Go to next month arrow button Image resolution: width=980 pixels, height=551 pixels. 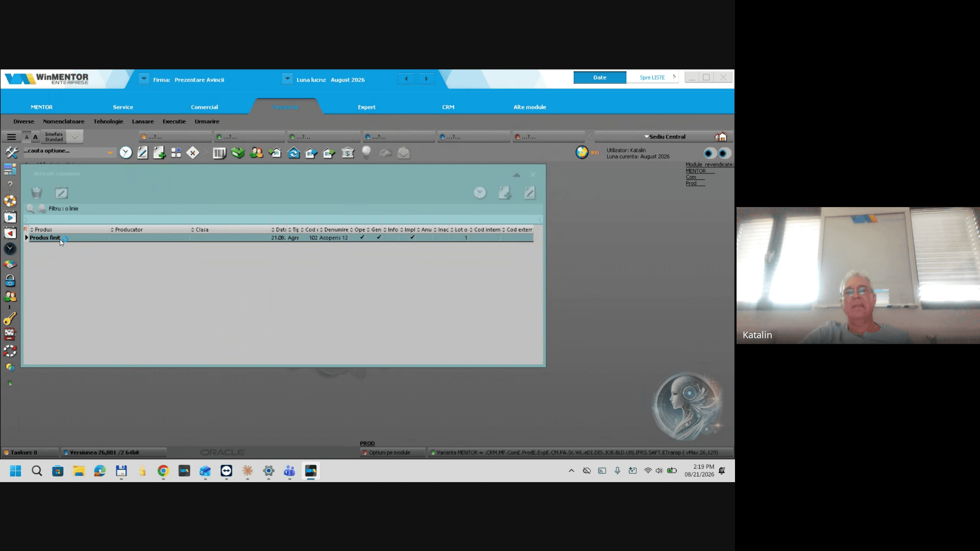click(x=426, y=79)
